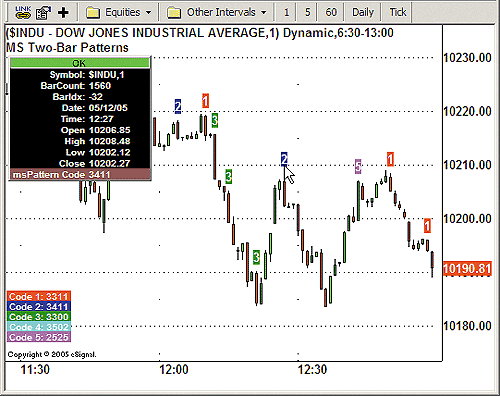500x396 pixels.
Task: Click blue pattern marker 2 near cursor
Action: [284, 159]
